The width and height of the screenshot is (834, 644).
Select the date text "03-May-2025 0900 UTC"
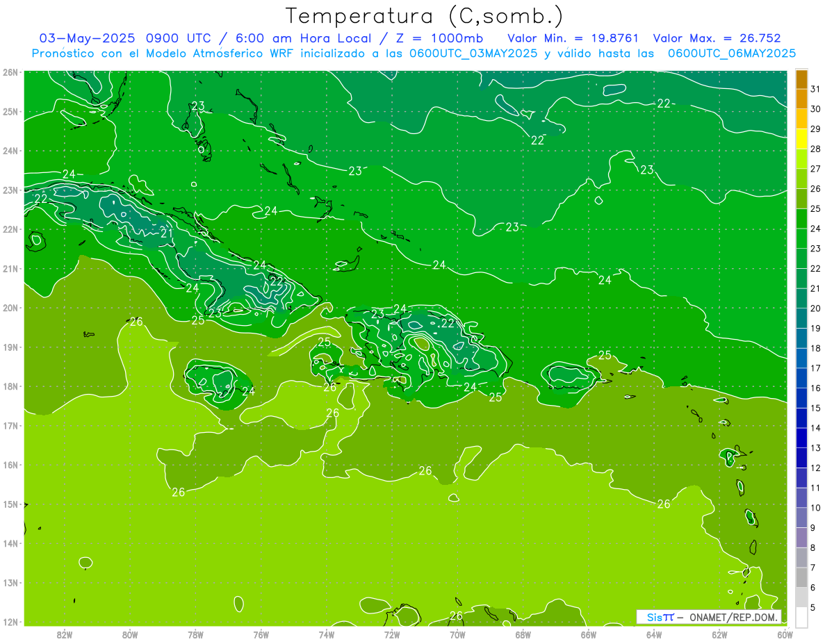[x=124, y=38]
